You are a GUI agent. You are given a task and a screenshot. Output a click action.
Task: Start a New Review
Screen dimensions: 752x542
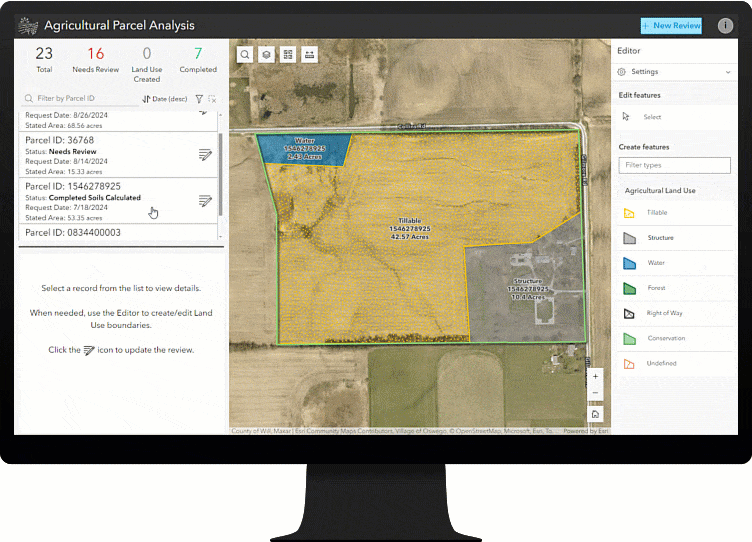[671, 26]
